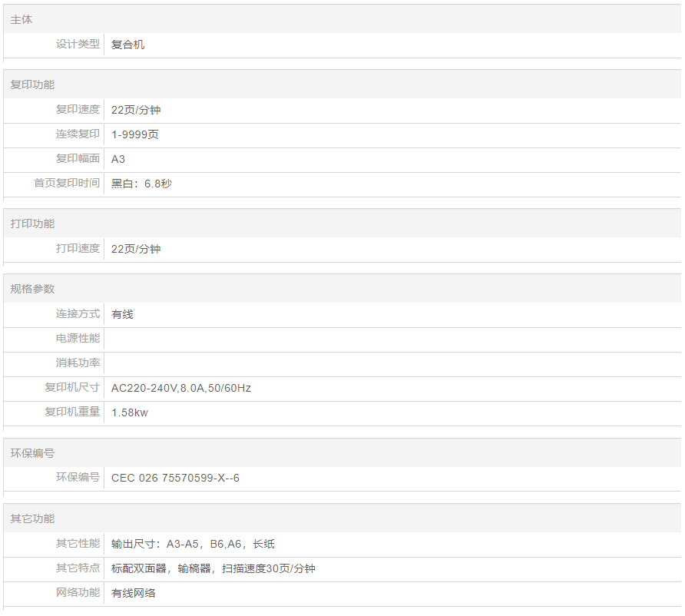Click the 规格参数 section header
The width and height of the screenshot is (685, 616).
(x=32, y=289)
